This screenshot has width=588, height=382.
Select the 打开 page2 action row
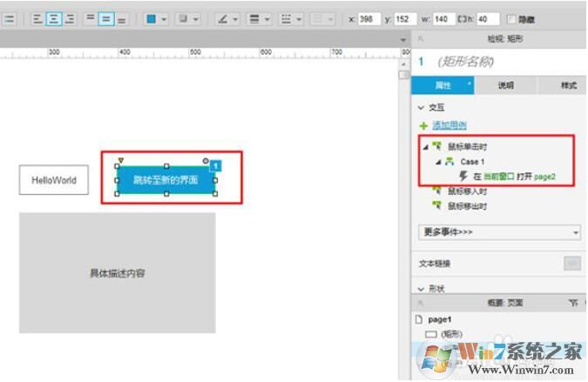(x=514, y=177)
